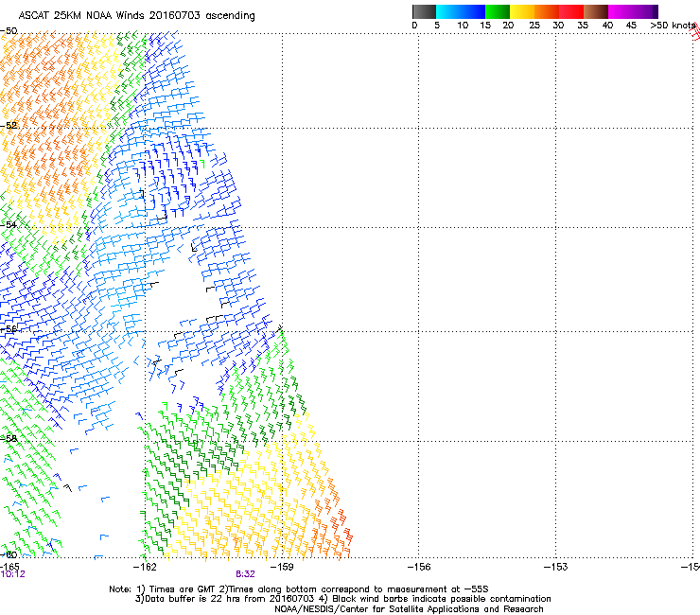
Task: Click the '-162' longitude axis label
Action: (145, 567)
